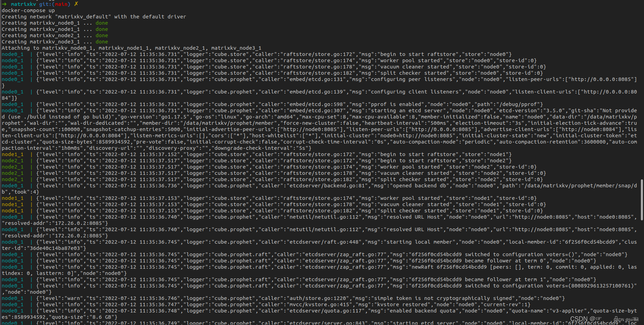Click the 'starting an etcd server' message

tap(407, 111)
